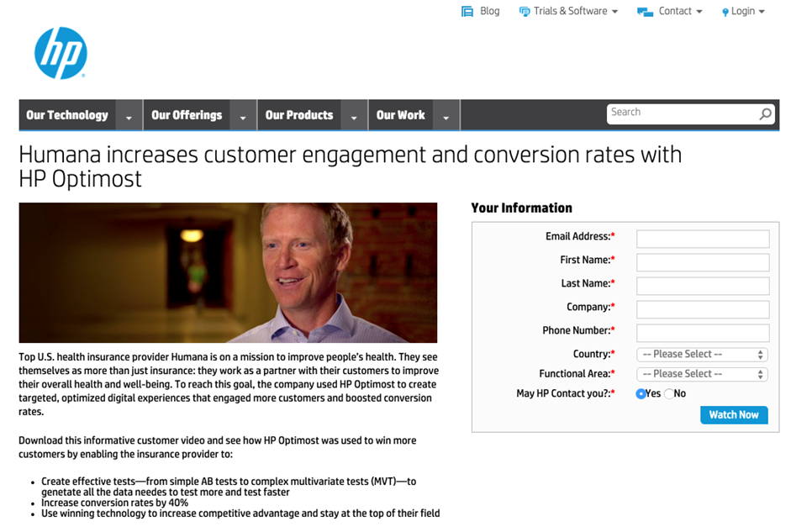Open the Trials & Software menu
The width and height of the screenshot is (791, 532).
(576, 11)
